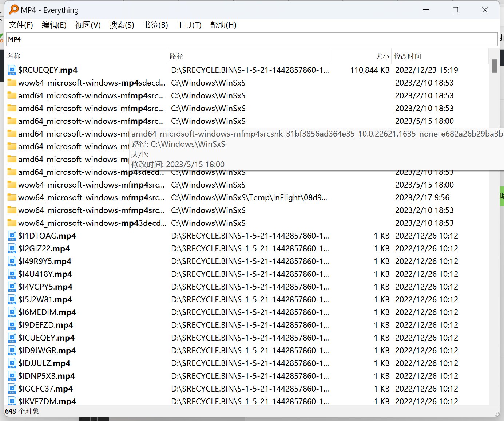The image size is (504, 421).
Task: Select the folder name wow64_microsoft-windows-mp43decd…
Action: 92,223
